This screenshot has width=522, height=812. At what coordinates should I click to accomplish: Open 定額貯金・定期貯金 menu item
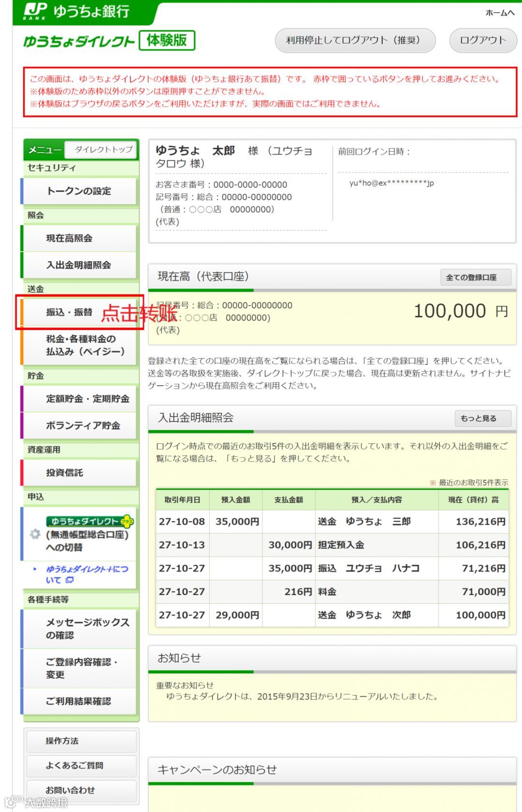(79, 399)
